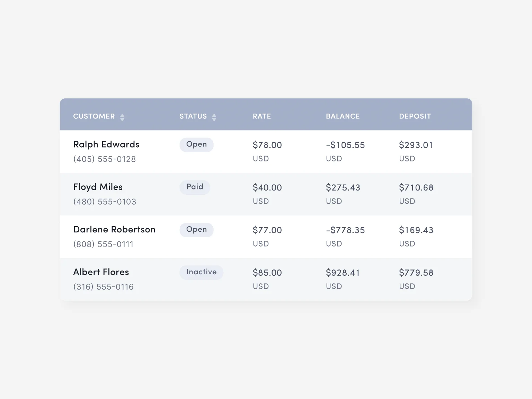Image resolution: width=532 pixels, height=399 pixels.
Task: Select the Rate column header
Action: click(262, 116)
